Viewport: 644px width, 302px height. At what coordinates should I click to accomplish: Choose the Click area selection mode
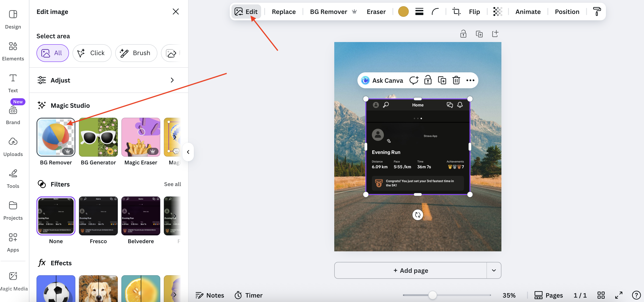pyautogui.click(x=92, y=53)
